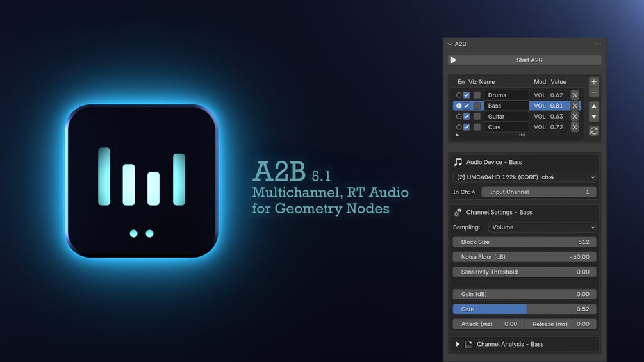Delete the Guitar channel with X
Viewport: 644px width, 362px height.
tap(575, 116)
